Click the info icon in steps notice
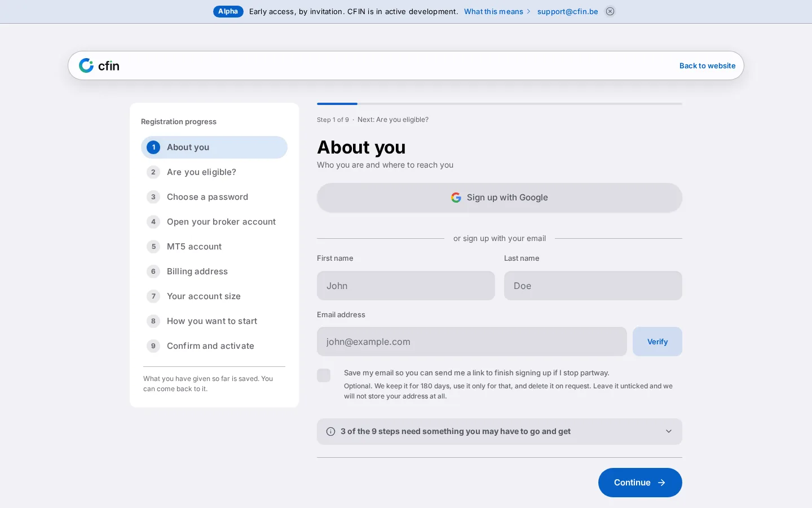The height and width of the screenshot is (508, 812). point(331,431)
